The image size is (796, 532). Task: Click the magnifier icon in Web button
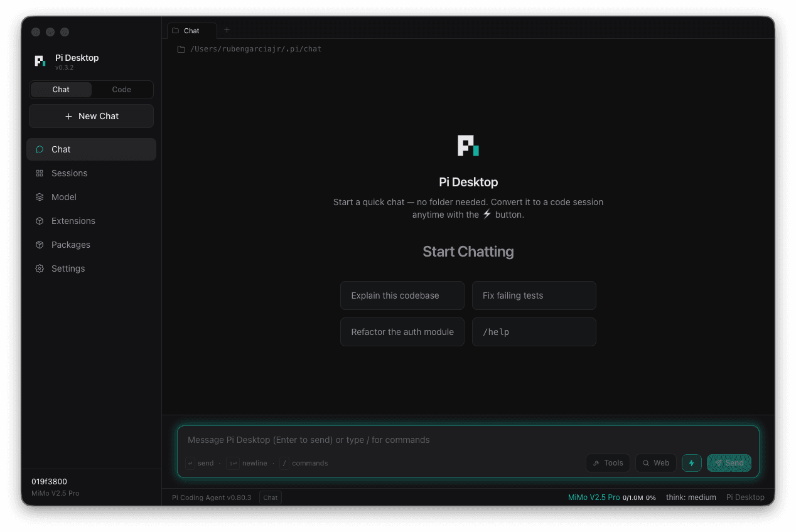[x=645, y=463]
